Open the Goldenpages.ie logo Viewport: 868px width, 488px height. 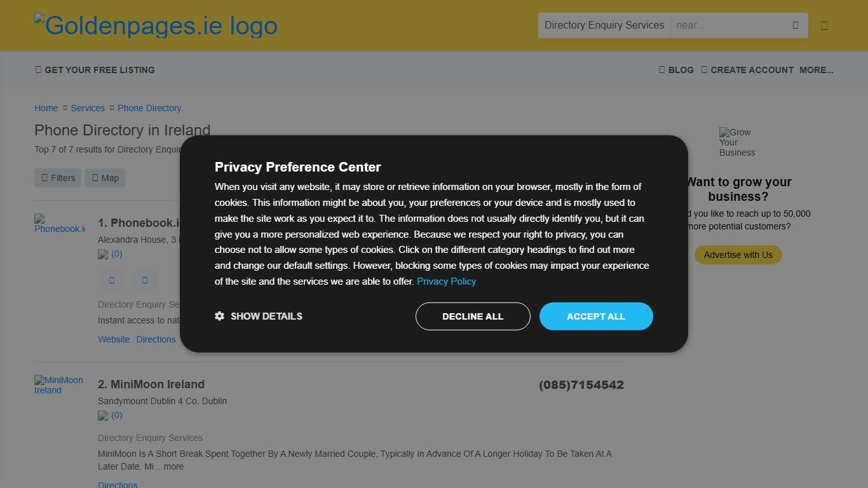tap(156, 25)
